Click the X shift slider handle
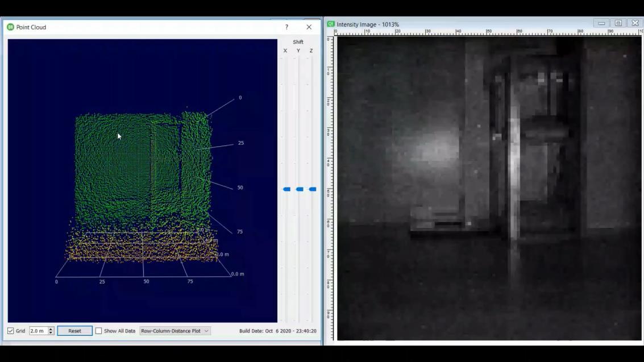Screen dimensions: 644x362 (286, 189)
